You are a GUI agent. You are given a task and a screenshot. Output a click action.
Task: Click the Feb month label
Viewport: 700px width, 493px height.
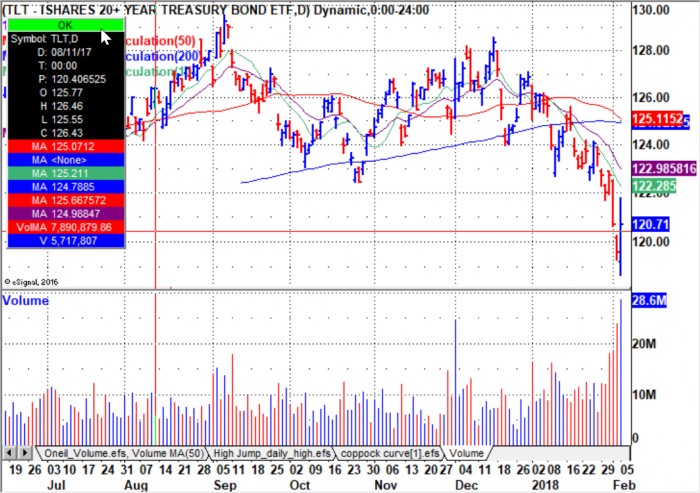pyautogui.click(x=624, y=485)
